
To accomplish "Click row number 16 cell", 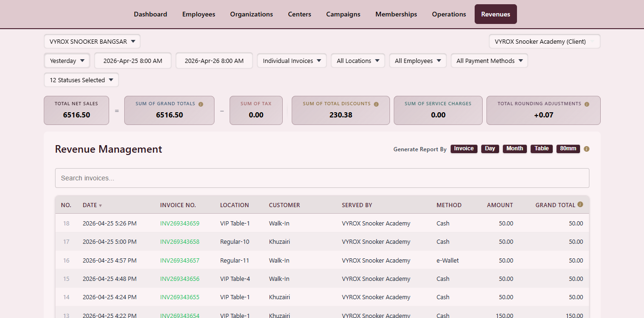I will [66, 261].
